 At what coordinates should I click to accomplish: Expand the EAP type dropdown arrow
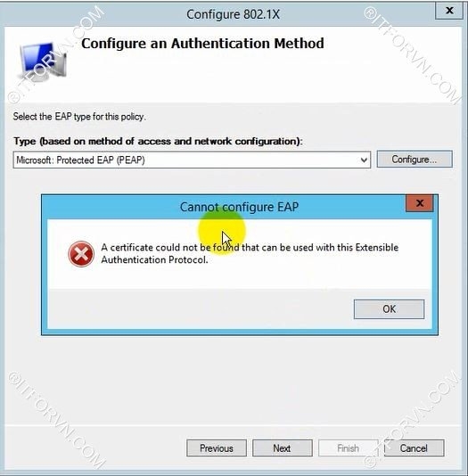coord(364,160)
